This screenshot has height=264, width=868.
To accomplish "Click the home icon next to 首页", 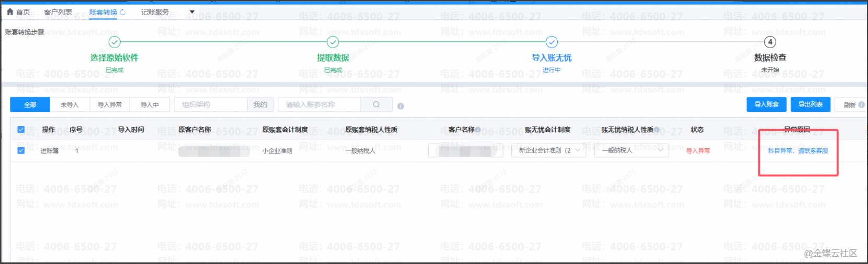I will pos(9,12).
